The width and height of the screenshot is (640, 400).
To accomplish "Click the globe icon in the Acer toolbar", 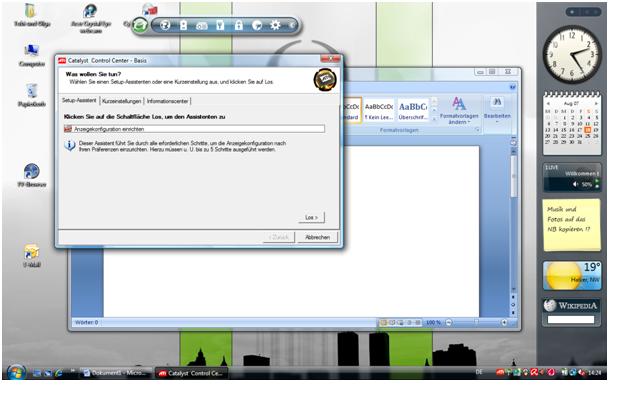I will click(165, 25).
